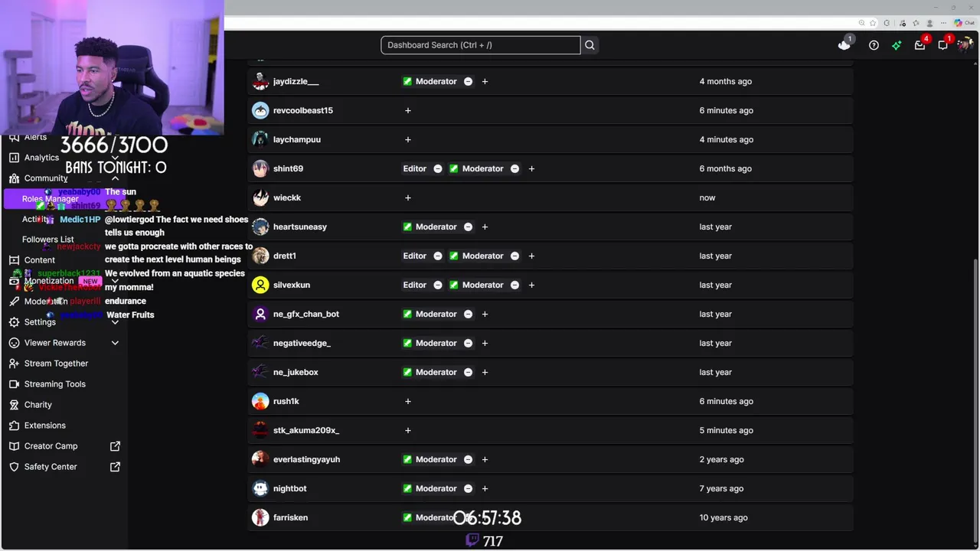Click the green sparkle icon in header
Viewport: 980px width, 551px height.
pos(897,45)
